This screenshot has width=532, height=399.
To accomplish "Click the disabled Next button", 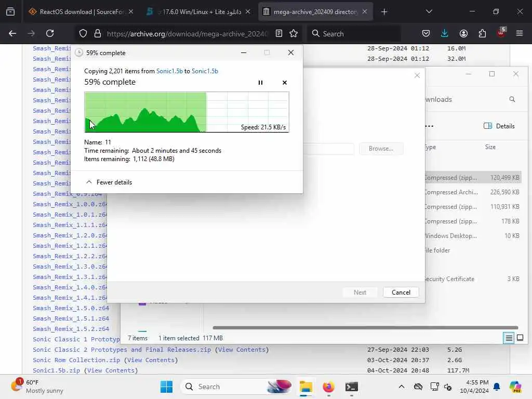I will (360, 292).
